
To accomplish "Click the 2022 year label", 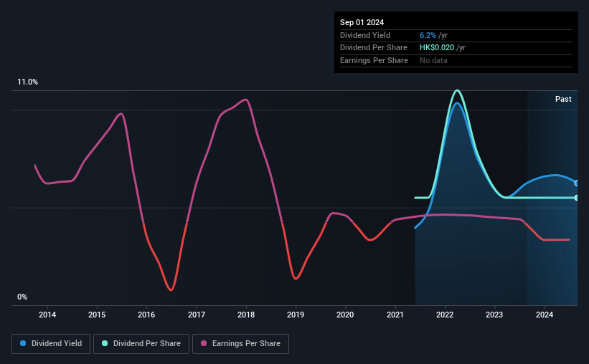I will (445, 315).
